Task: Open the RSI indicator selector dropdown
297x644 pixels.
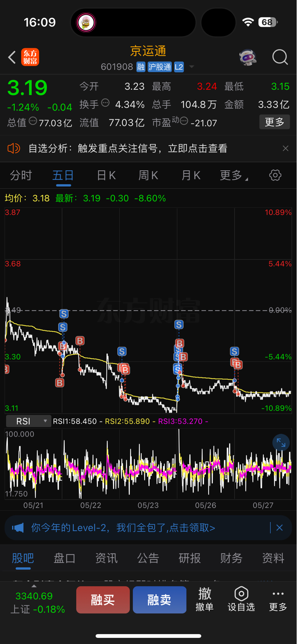Action: tap(29, 421)
